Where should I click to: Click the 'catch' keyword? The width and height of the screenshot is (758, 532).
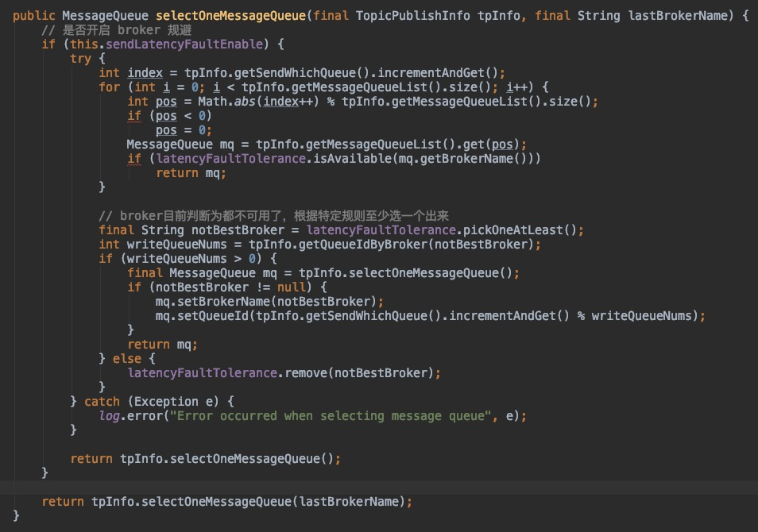click(x=102, y=402)
